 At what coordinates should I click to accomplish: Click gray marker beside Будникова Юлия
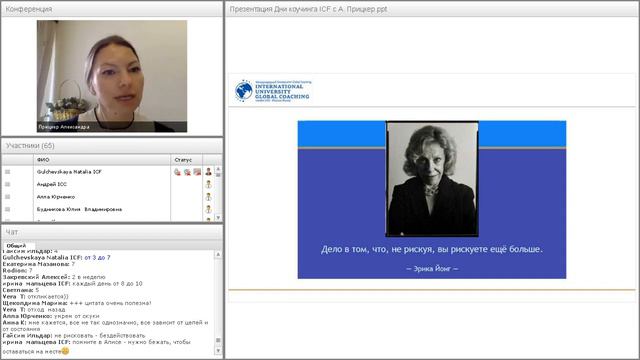(x=7, y=209)
